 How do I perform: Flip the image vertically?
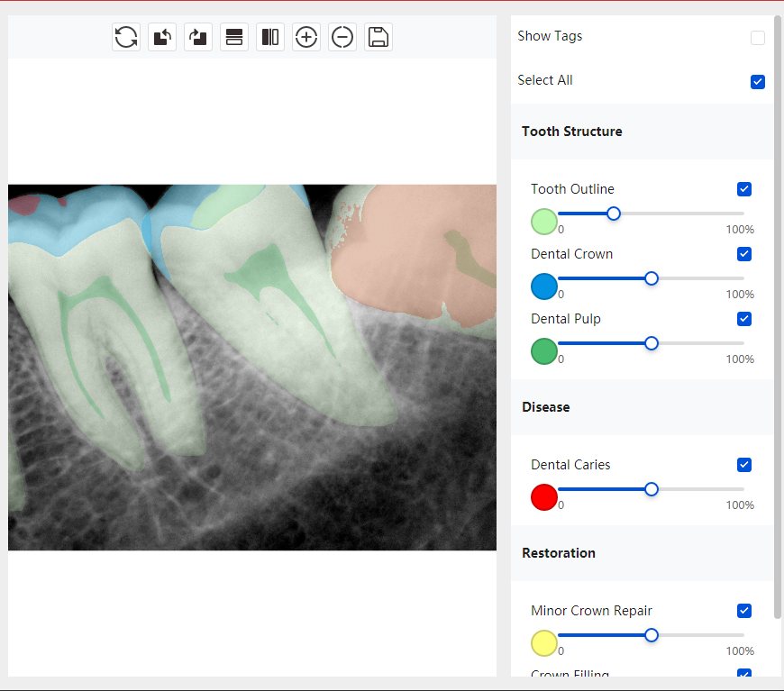(x=234, y=37)
